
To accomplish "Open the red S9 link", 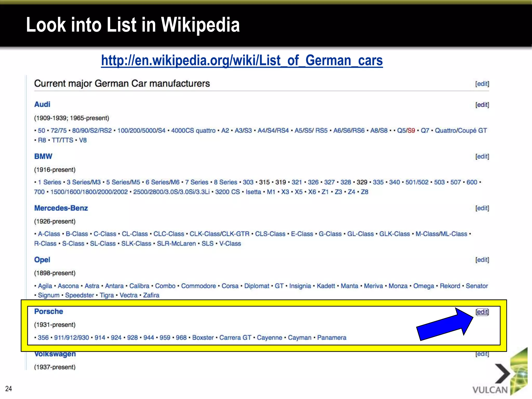I will click(411, 130).
